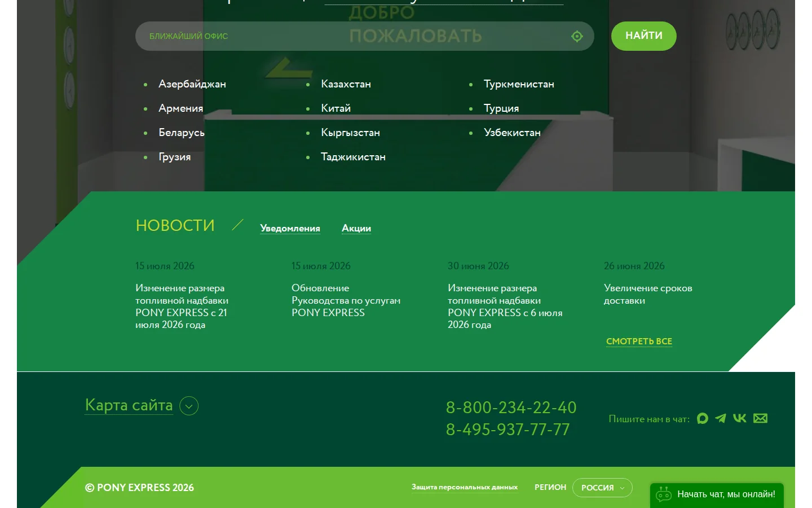Open the Защита персональных данных link
This screenshot has width=812, height=508.
click(465, 487)
